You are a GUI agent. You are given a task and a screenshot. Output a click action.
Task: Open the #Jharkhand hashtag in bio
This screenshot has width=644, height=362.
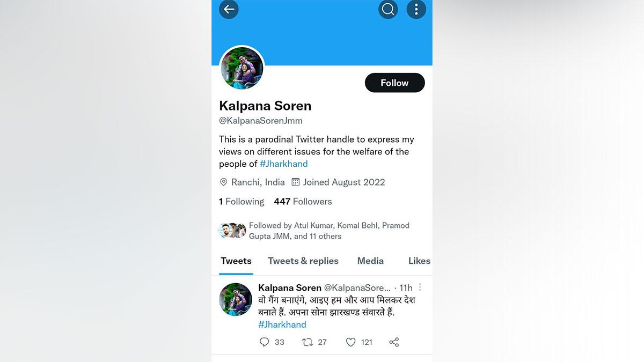pyautogui.click(x=283, y=164)
